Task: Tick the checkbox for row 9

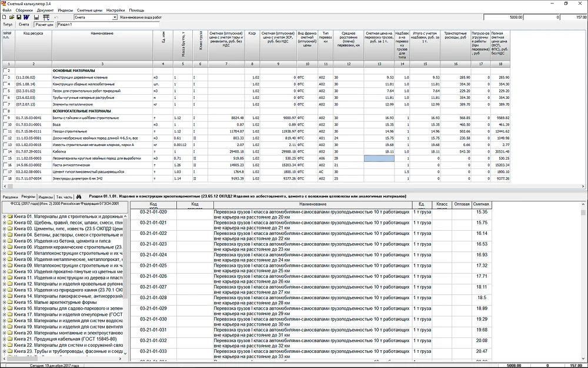Action: 5,118
